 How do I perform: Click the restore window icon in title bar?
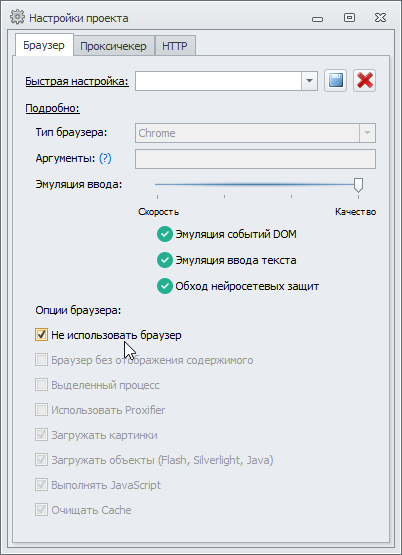point(349,17)
